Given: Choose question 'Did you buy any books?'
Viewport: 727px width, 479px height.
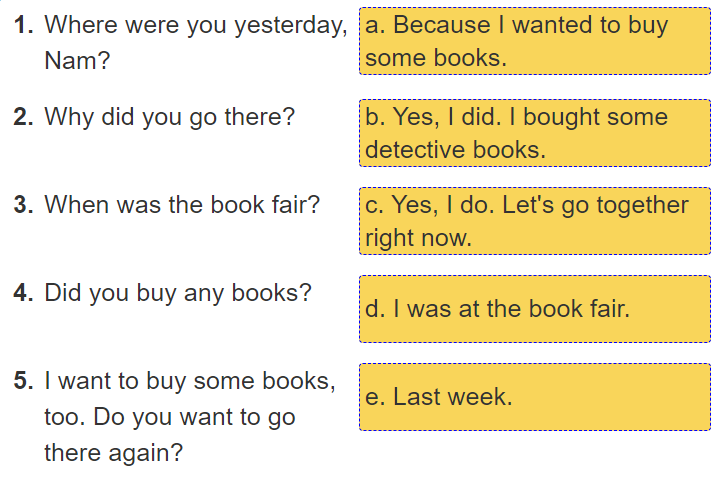Looking at the screenshot, I should pos(178,293).
